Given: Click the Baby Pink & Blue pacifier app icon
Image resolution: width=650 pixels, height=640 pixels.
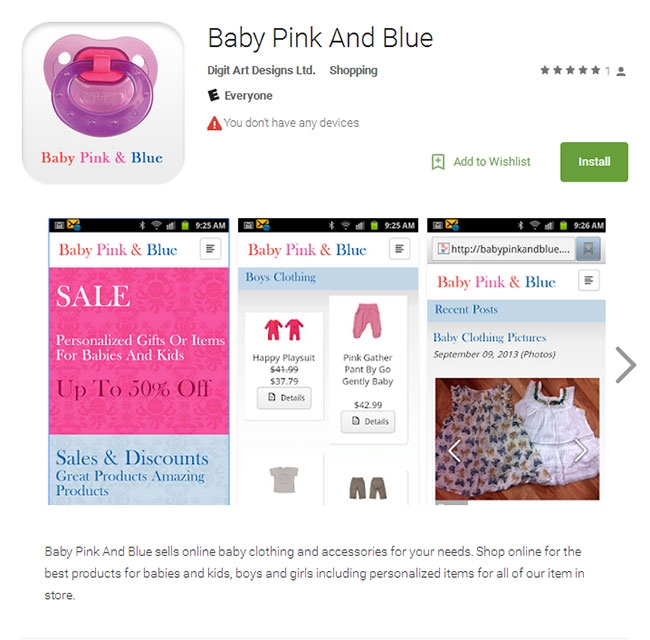Looking at the screenshot, I should click(103, 103).
